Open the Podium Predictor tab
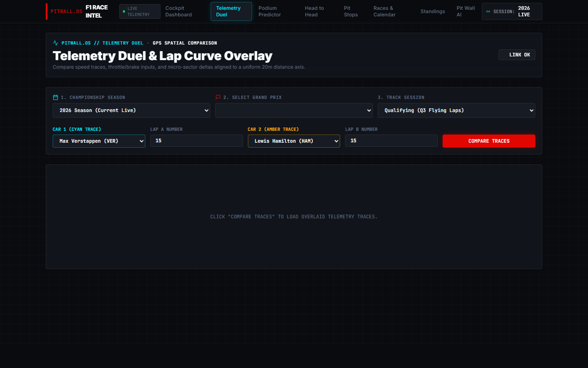This screenshot has height=368, width=588. point(276,11)
